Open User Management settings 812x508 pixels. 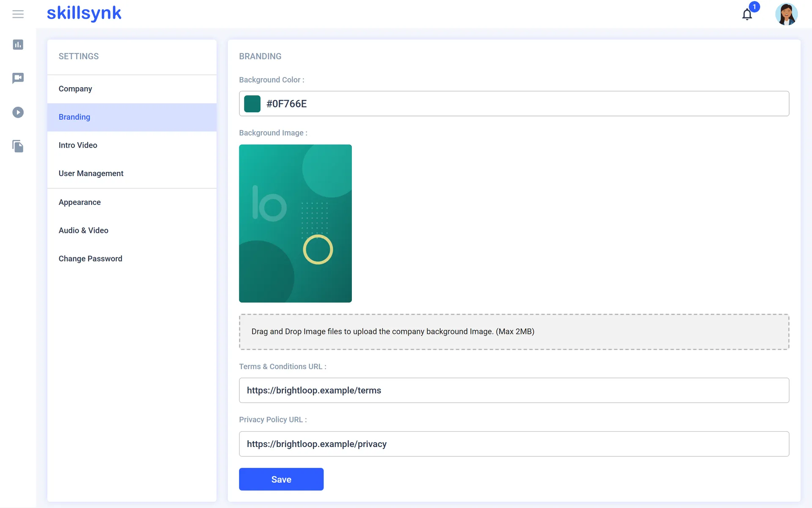tap(132, 174)
